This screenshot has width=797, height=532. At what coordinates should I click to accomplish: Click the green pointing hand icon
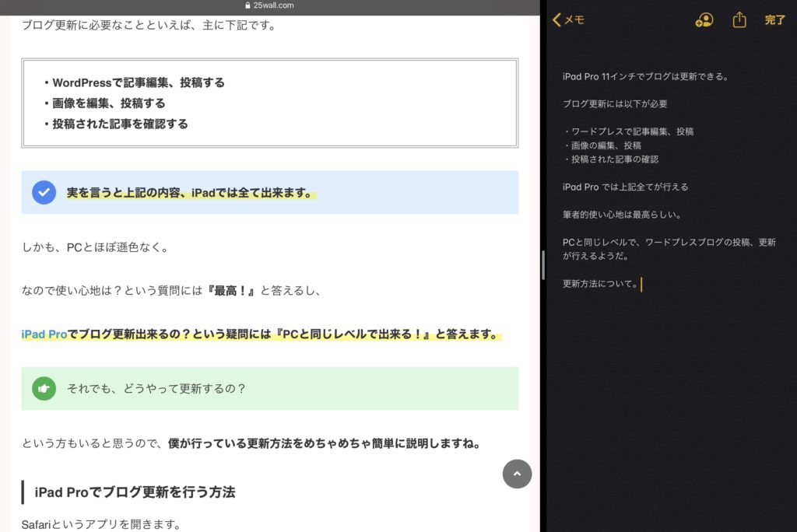point(44,388)
